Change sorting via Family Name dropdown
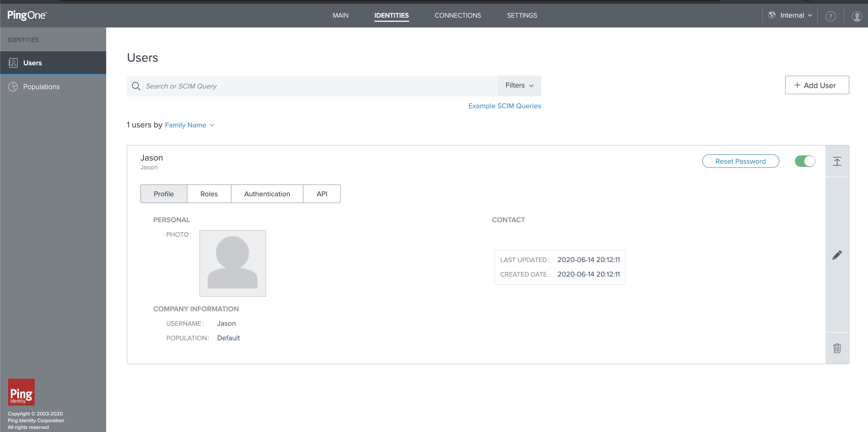 click(189, 125)
